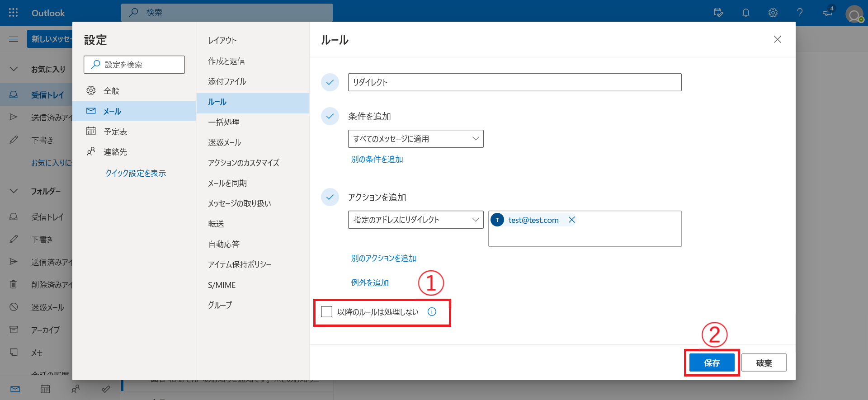Collapse the お気に入り section chevron
Image resolution: width=868 pixels, height=400 pixels.
(x=14, y=69)
